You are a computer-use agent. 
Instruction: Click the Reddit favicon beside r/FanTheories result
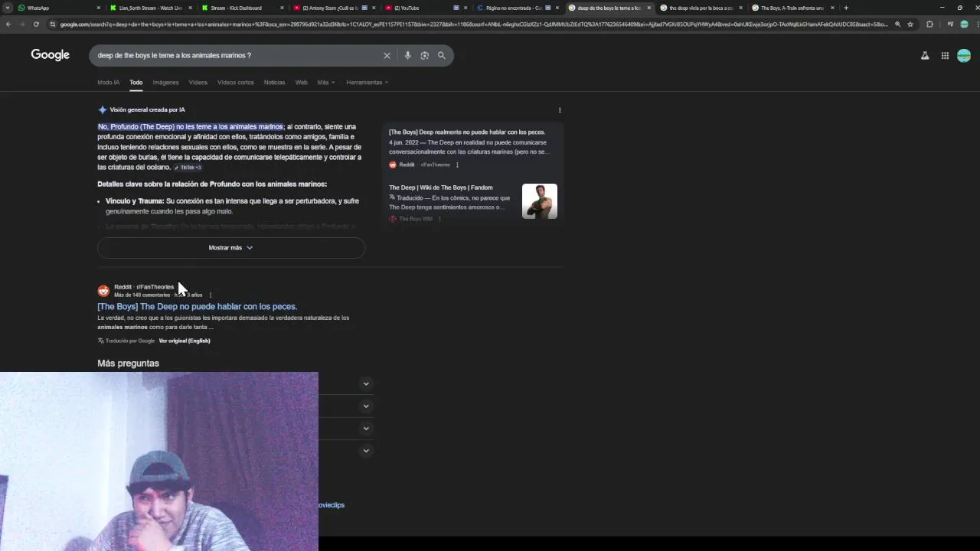click(103, 291)
